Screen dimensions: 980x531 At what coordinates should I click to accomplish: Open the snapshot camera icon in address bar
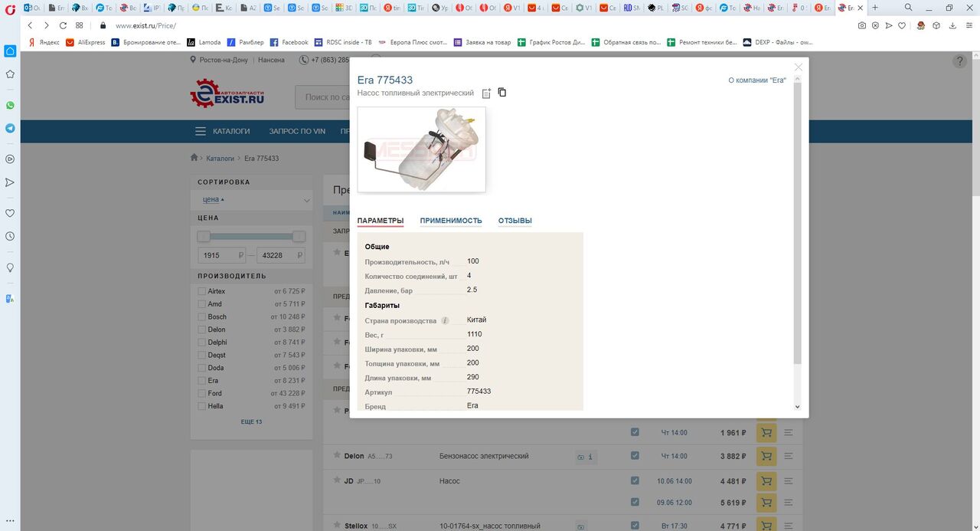pyautogui.click(x=862, y=25)
